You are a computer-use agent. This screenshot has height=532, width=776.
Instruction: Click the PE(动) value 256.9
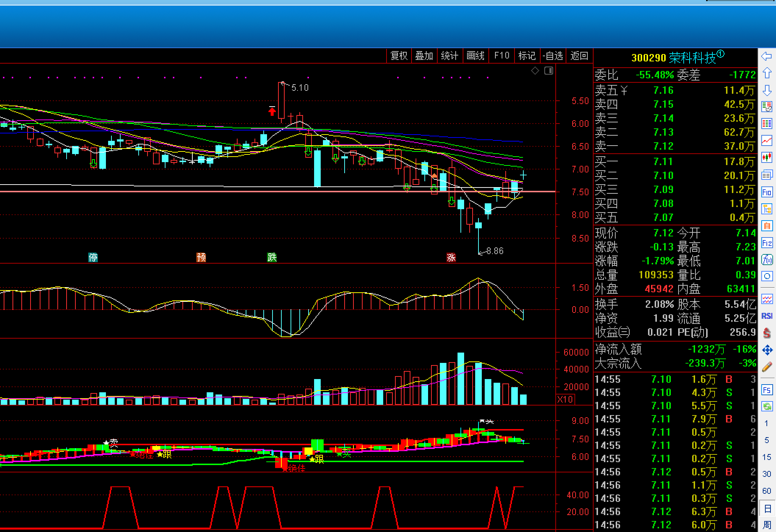[x=743, y=332]
